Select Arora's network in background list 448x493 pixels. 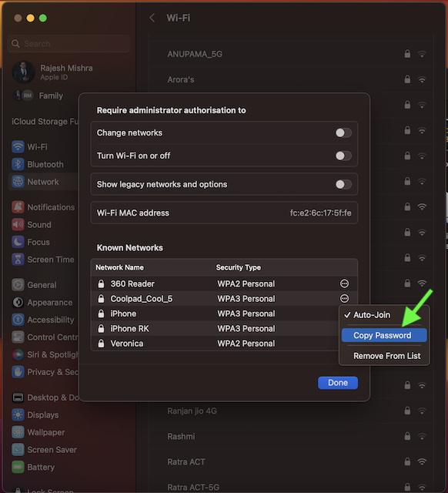(x=181, y=79)
